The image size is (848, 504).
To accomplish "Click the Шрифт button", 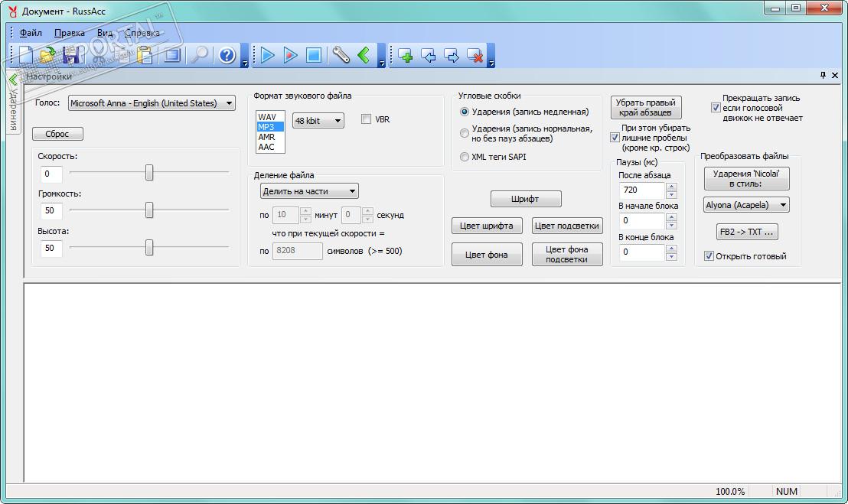I will point(526,199).
